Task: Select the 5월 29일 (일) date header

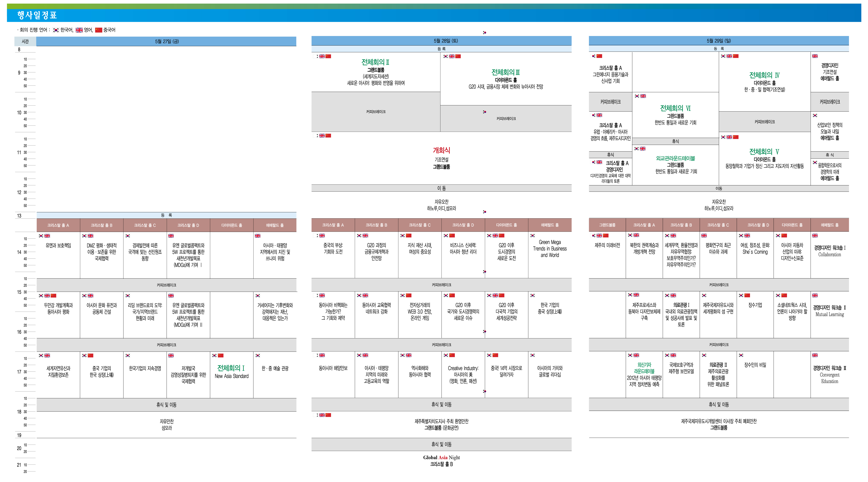Action: 719,41
